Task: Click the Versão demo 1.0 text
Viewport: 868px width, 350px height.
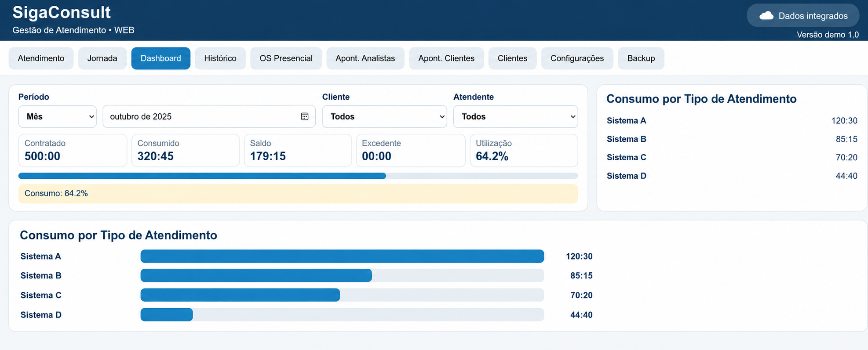Action: [828, 35]
